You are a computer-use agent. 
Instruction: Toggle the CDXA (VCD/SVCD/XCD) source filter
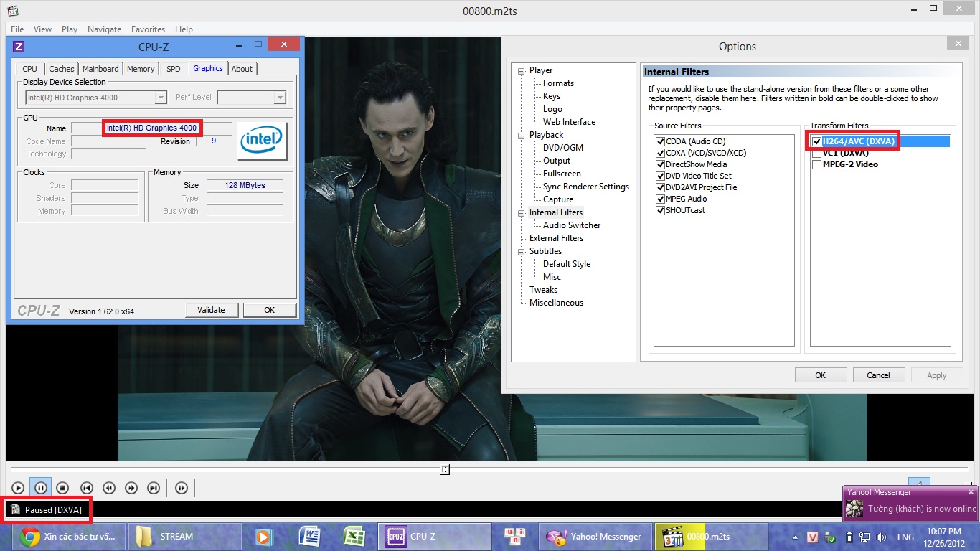click(660, 154)
